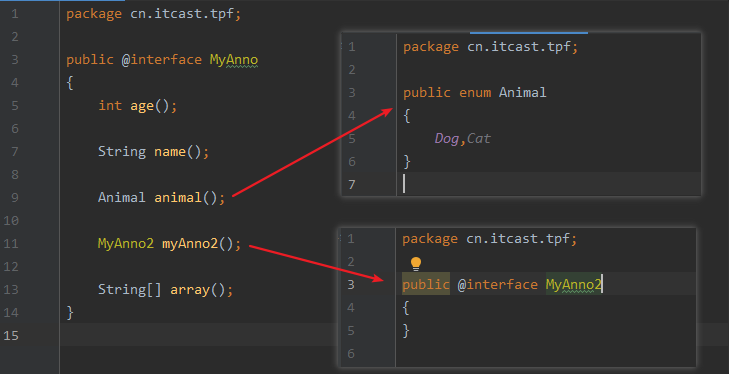Image resolution: width=729 pixels, height=374 pixels.
Task: Click the capitalized "Animal" return type before animal()
Action: (x=121, y=197)
